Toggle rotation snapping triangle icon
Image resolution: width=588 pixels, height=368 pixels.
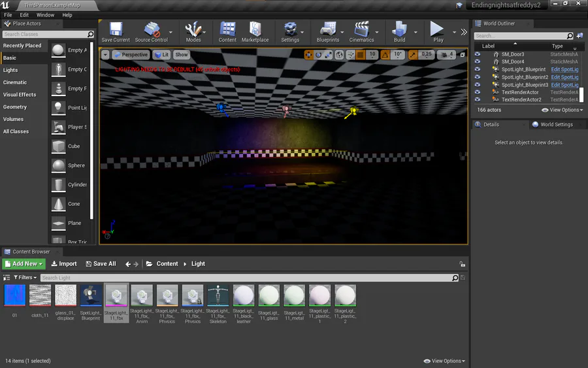pyautogui.click(x=385, y=55)
